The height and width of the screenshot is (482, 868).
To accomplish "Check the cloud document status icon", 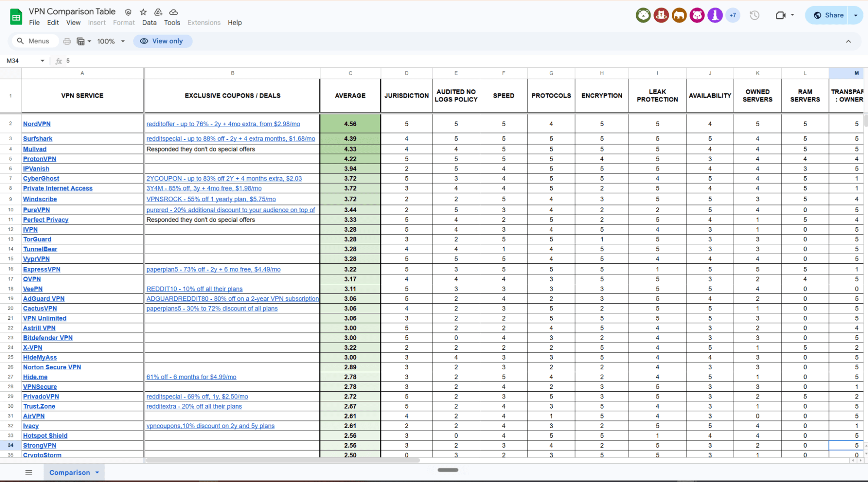I will 173,12.
